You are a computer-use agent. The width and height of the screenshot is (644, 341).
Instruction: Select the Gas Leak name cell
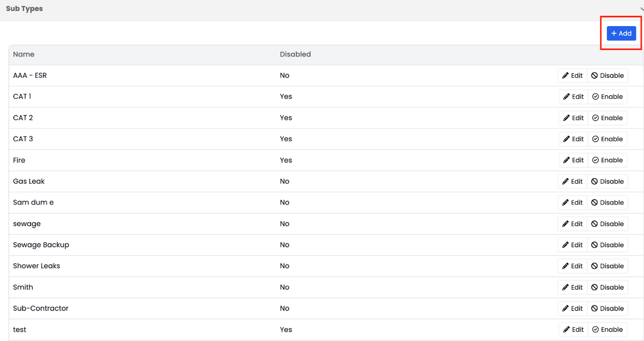click(x=29, y=181)
